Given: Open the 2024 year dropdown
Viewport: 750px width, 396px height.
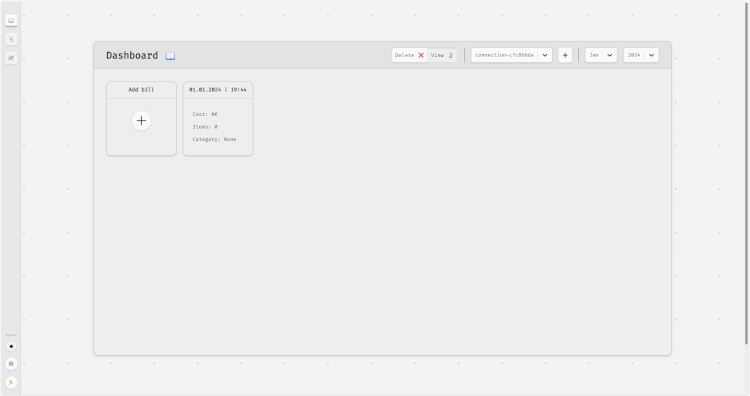Looking at the screenshot, I should click(x=641, y=55).
